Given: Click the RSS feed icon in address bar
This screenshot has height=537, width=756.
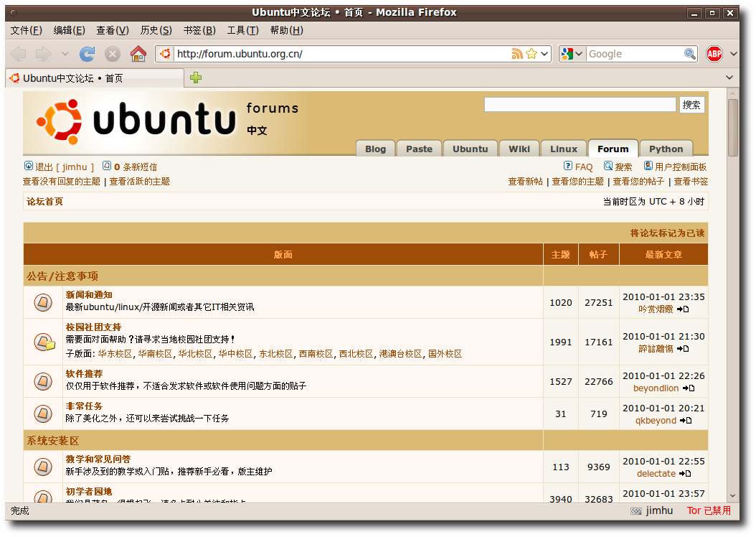Looking at the screenshot, I should 517,54.
